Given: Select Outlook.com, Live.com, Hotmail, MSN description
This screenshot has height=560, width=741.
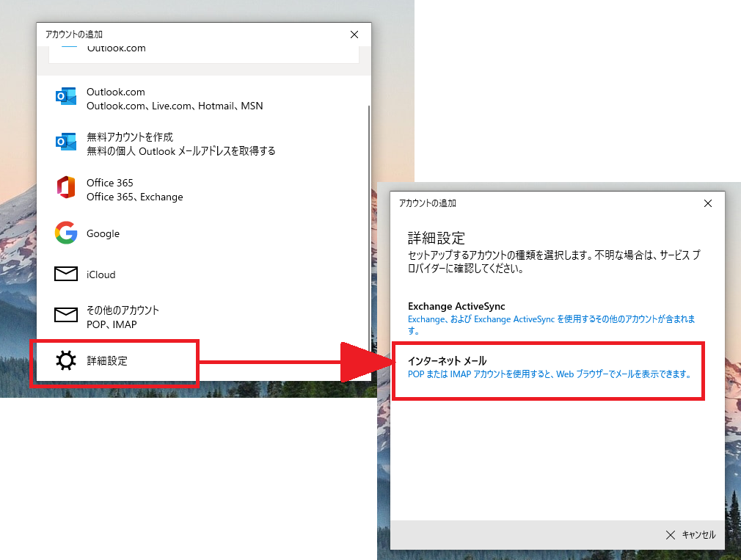Looking at the screenshot, I should coord(175,106).
